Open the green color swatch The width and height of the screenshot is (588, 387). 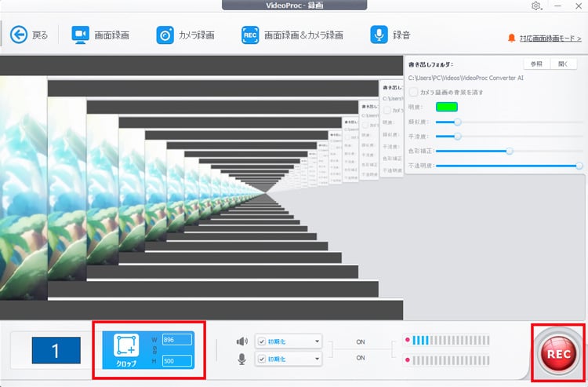click(x=446, y=107)
